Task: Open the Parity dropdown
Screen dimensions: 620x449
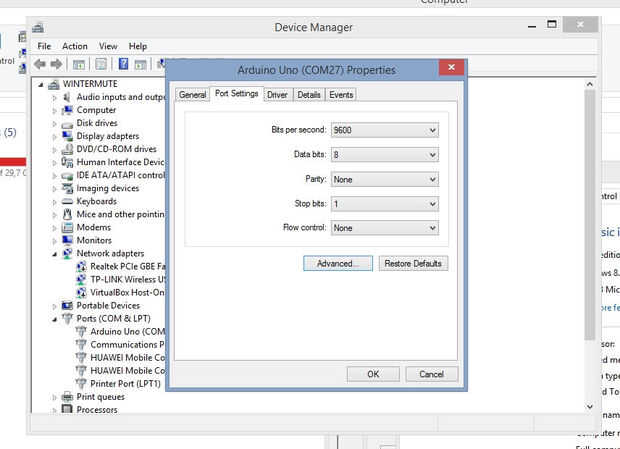Action: click(384, 179)
